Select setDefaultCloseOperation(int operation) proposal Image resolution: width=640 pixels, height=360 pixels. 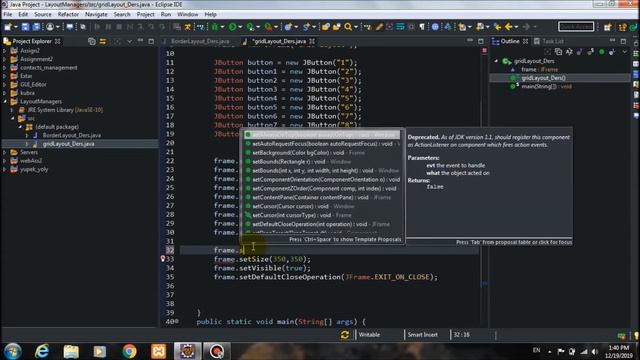click(x=322, y=224)
